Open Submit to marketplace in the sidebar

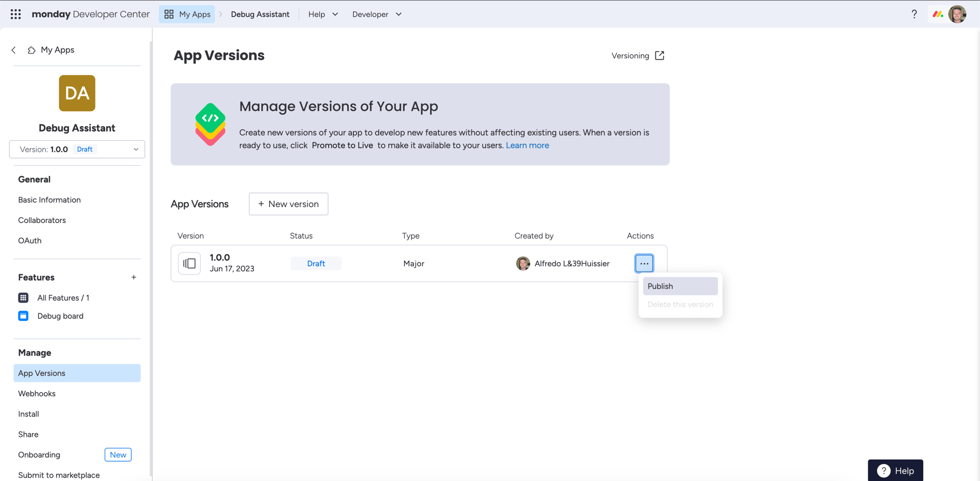click(x=59, y=475)
